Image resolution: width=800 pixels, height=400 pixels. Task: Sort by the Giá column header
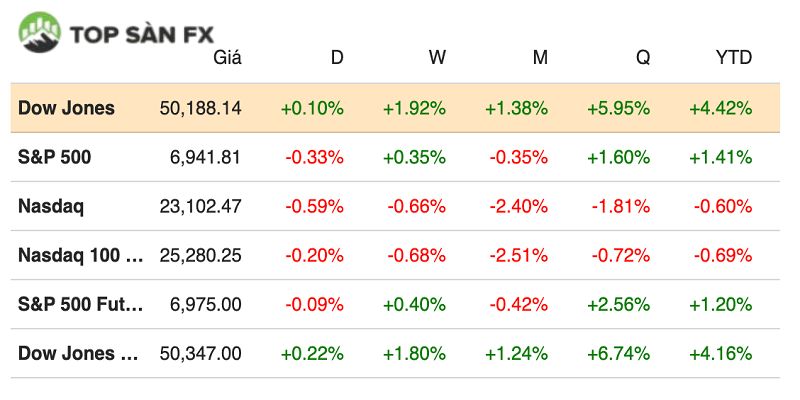pos(227,58)
